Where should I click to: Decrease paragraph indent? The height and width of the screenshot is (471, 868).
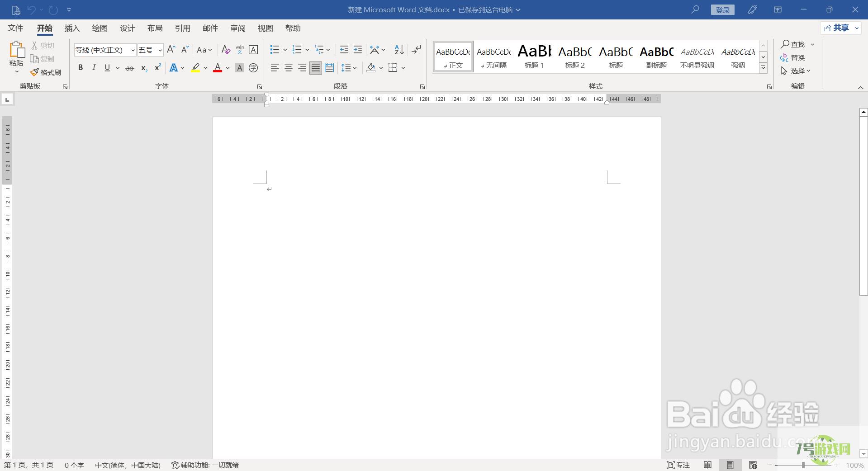pyautogui.click(x=344, y=50)
